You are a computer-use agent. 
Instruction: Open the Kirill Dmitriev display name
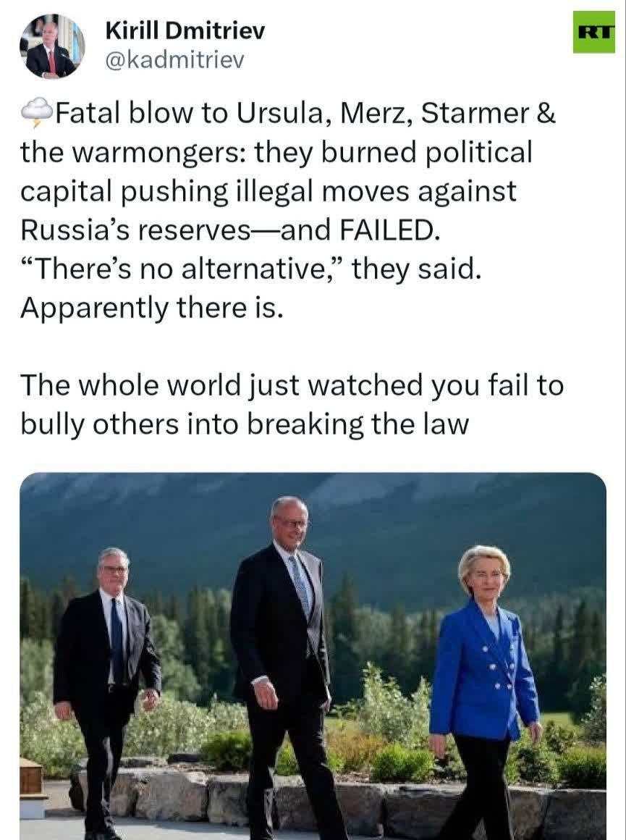coord(185,31)
